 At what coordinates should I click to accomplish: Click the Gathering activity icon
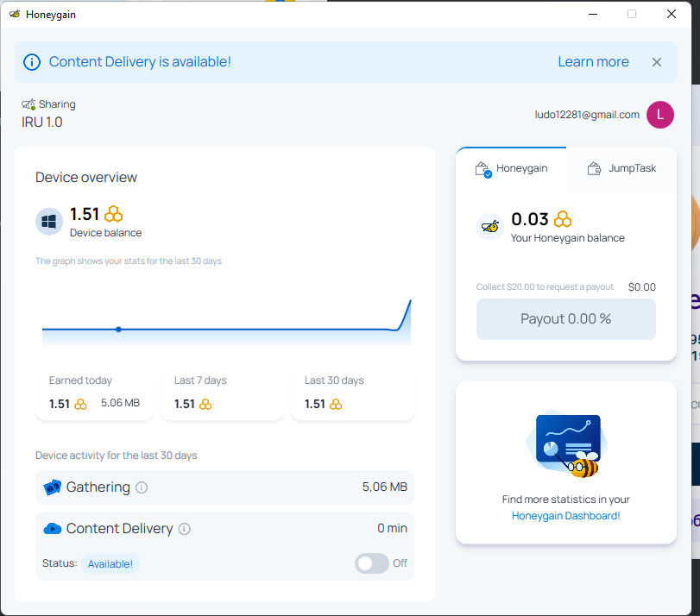[x=53, y=487]
